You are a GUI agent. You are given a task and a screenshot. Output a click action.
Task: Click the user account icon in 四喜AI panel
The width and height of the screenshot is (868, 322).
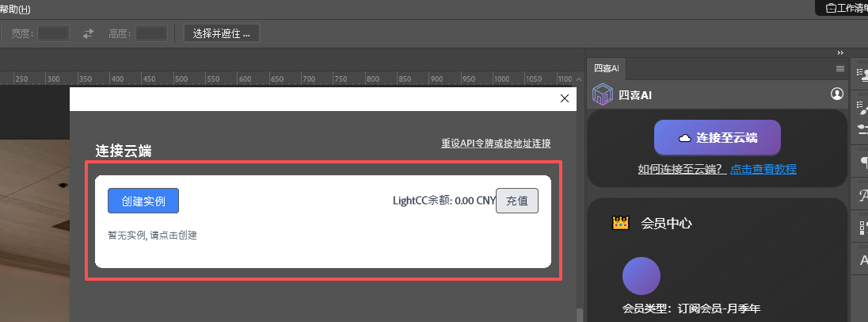click(x=837, y=94)
